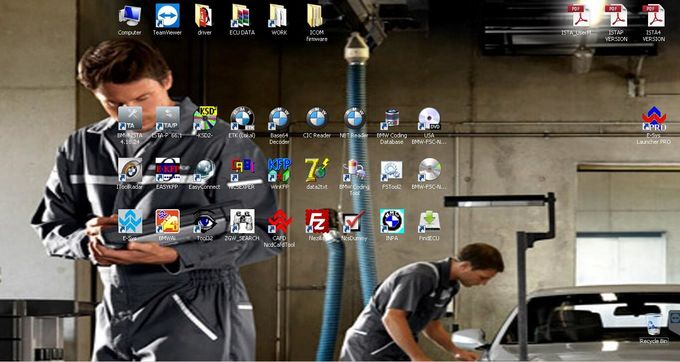The image size is (680, 362).
Task: Open the Base64 Decoder shortcut
Action: (x=279, y=118)
